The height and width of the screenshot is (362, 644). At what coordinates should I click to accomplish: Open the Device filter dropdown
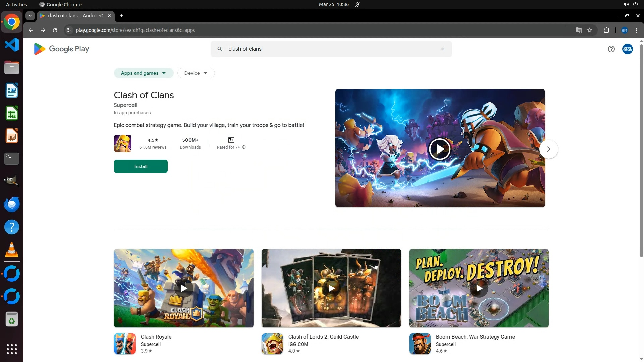196,73
